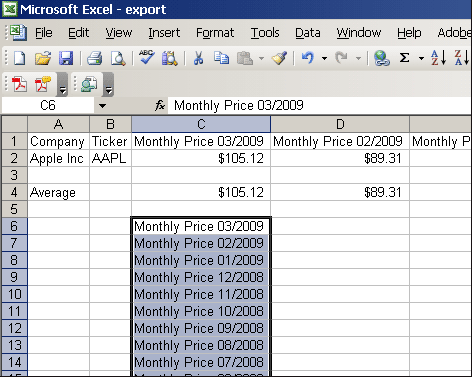Viewport: 472px width, 377px height.
Task: Click the Cut scissors icon
Action: tap(198, 58)
